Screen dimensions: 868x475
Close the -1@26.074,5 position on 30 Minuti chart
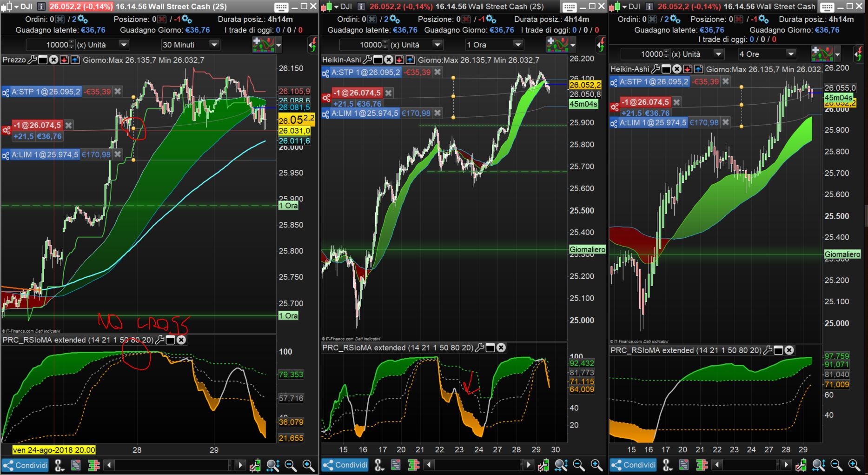coord(69,125)
